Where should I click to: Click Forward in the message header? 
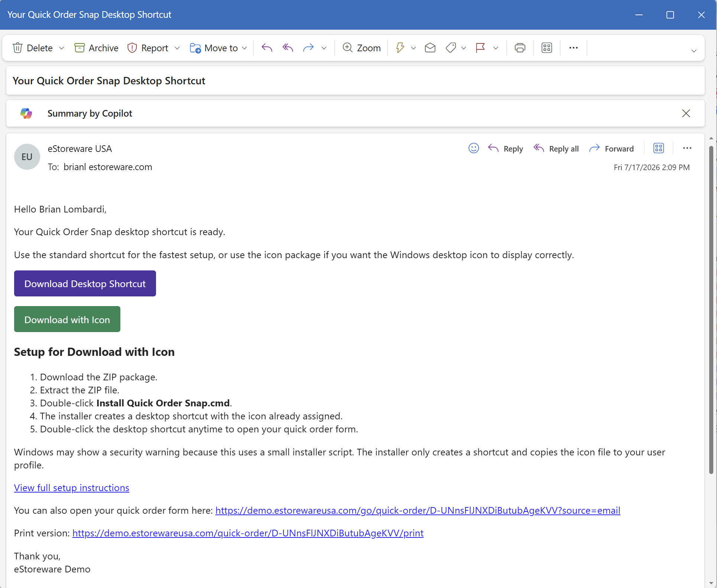pos(611,149)
